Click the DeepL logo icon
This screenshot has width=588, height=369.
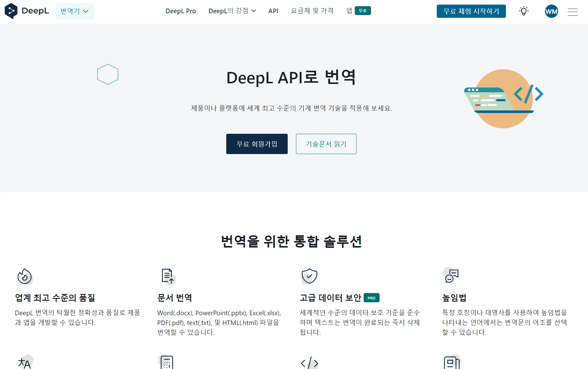pyautogui.click(x=11, y=11)
